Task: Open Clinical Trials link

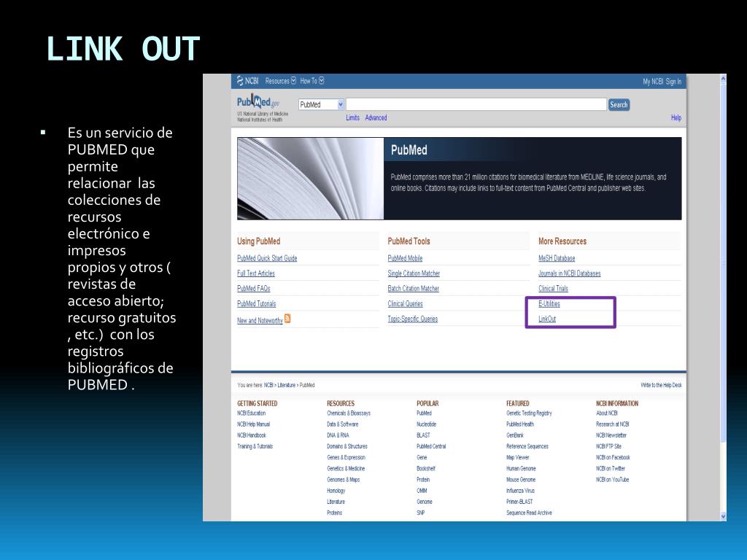Action: pos(553,289)
